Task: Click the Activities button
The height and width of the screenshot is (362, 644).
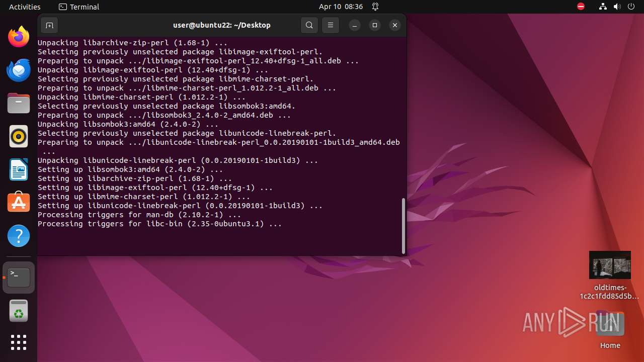Action: click(x=25, y=7)
